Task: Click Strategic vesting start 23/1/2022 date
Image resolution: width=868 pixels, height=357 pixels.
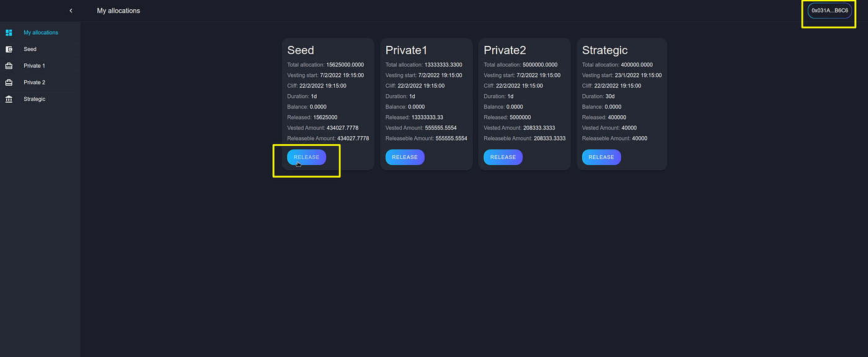Action: (x=639, y=75)
